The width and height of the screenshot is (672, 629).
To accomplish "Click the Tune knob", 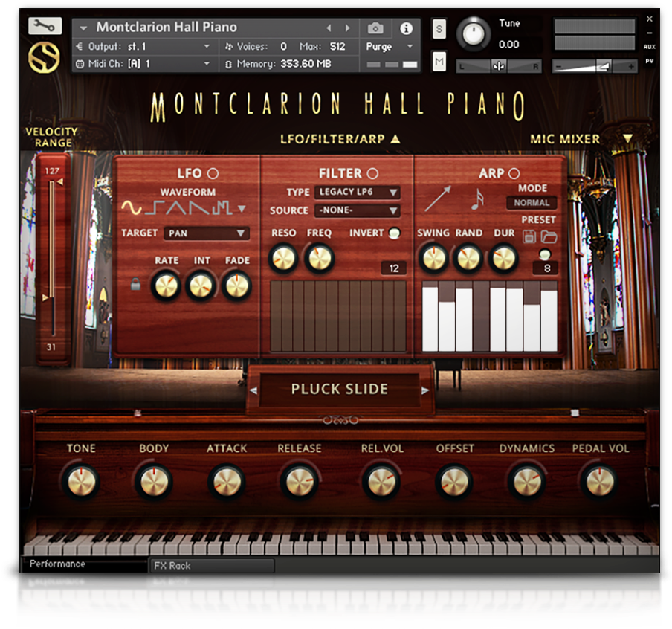I will pos(474,34).
